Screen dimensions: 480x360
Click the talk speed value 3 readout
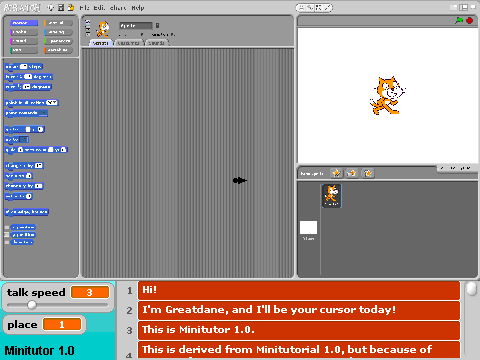(x=90, y=292)
